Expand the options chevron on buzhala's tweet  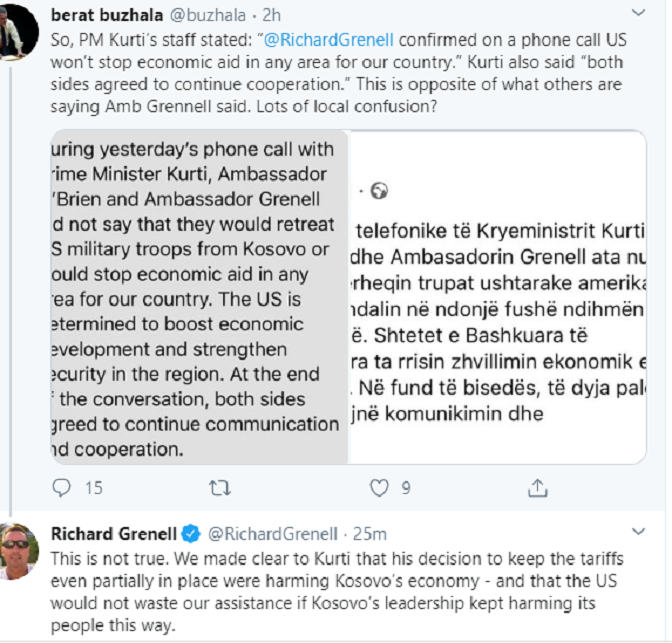640,13
